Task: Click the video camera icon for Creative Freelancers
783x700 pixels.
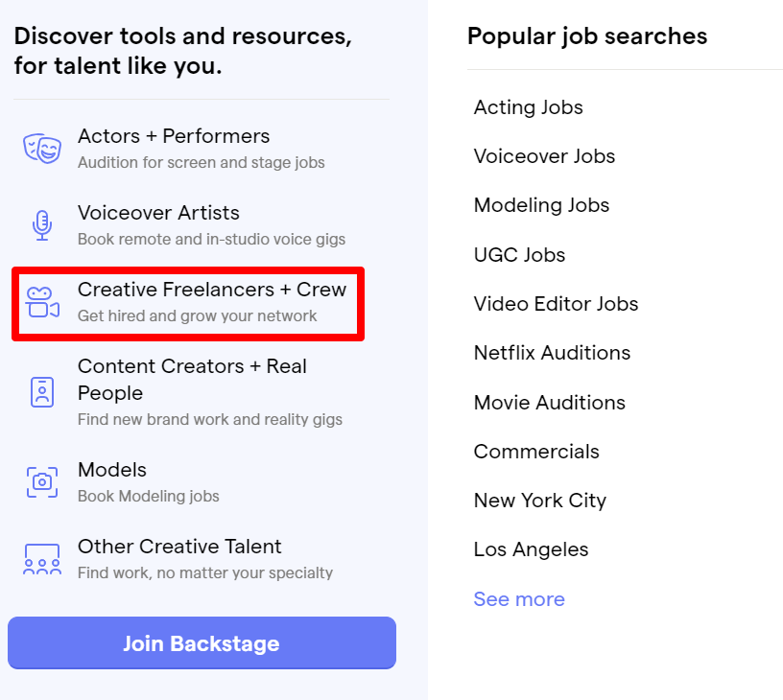Action: coord(42,302)
